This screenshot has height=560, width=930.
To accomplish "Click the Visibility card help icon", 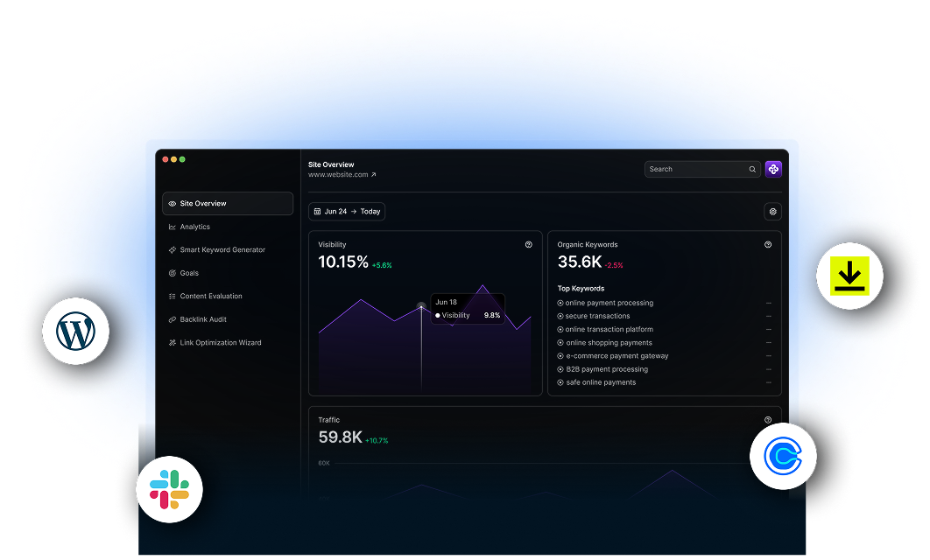I will [528, 244].
